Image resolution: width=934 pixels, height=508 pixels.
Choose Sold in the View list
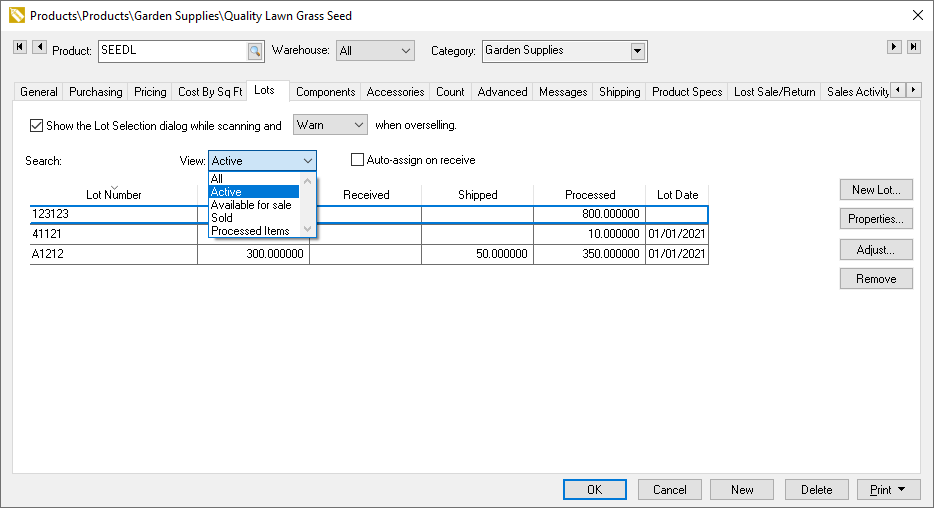[x=254, y=218]
